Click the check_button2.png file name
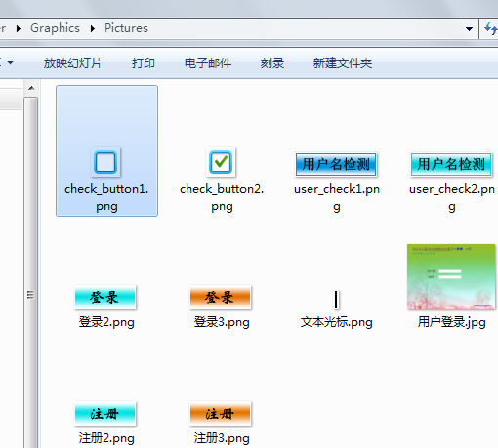Screen dimensions: 498x448 point(222,198)
